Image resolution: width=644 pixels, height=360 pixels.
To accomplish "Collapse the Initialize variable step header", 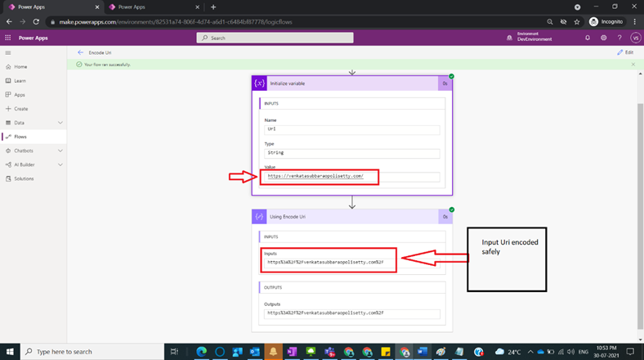I will (352, 83).
